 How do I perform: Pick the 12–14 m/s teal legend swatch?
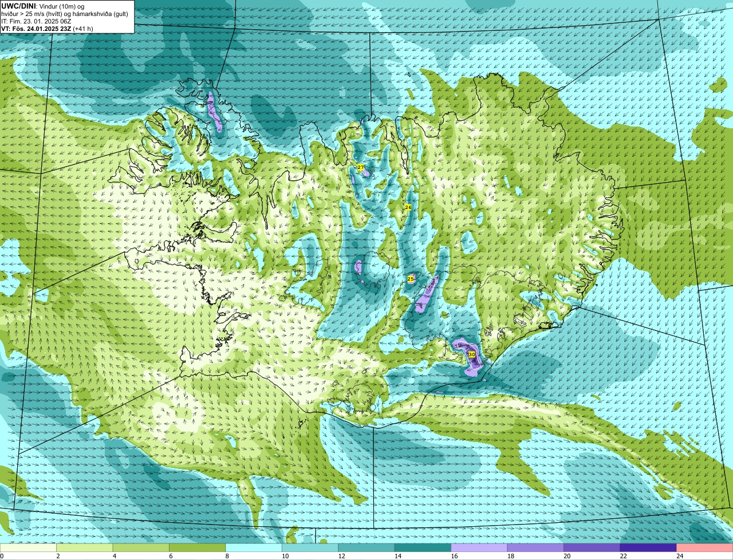point(366,547)
